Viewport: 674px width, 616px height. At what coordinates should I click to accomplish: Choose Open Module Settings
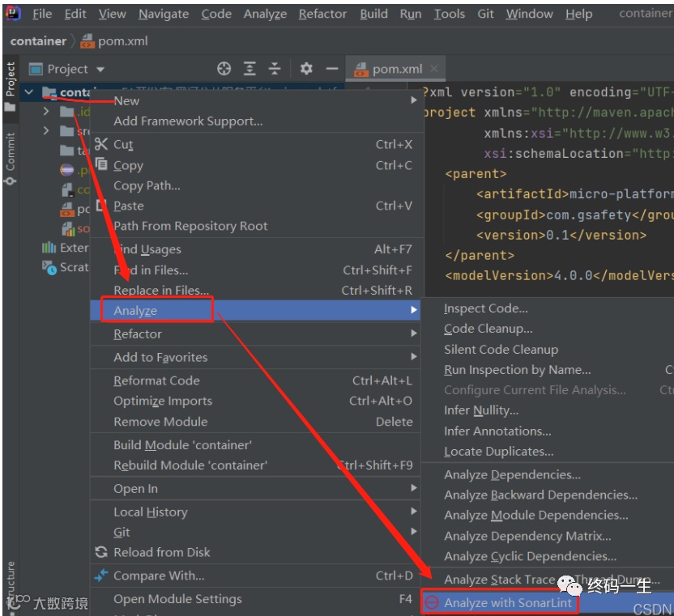point(255,599)
